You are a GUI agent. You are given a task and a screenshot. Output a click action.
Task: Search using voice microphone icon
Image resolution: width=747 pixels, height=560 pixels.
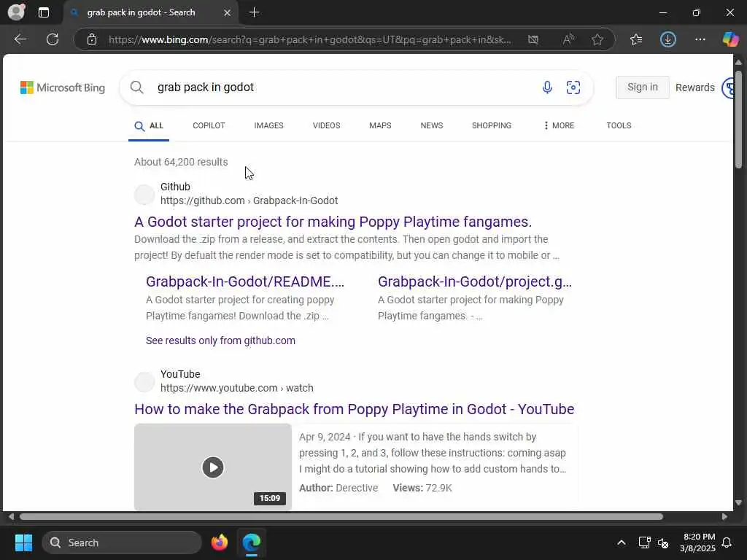point(547,87)
